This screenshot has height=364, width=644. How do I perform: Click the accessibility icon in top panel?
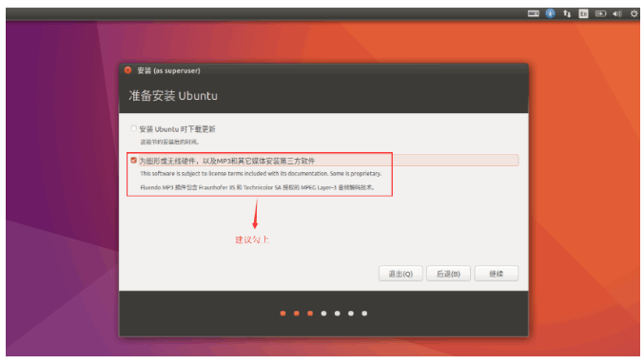(x=550, y=13)
